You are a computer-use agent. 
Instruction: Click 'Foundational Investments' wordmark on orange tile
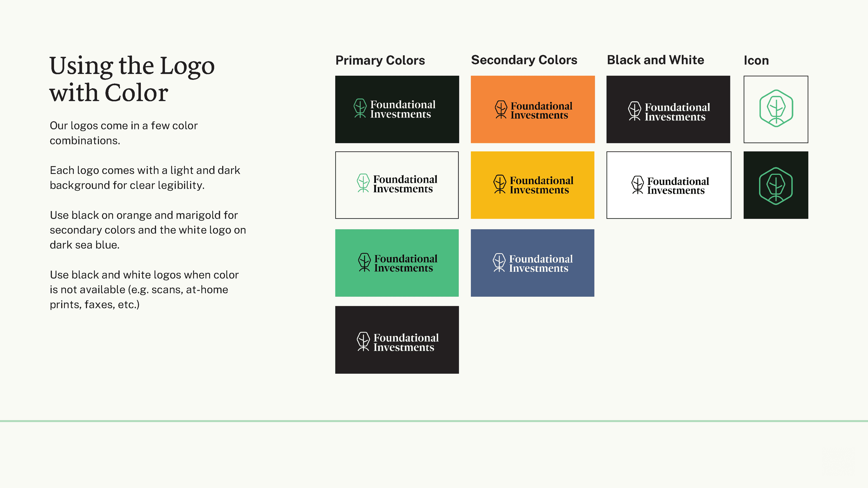click(x=541, y=110)
